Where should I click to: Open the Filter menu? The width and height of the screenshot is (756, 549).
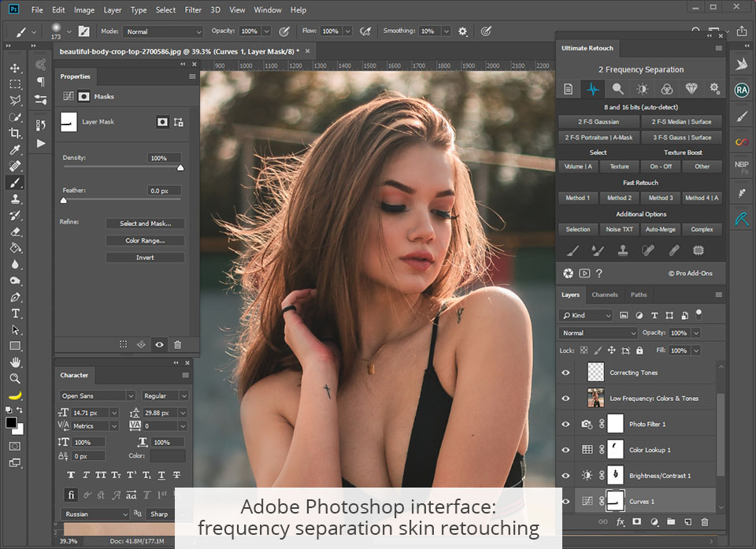[x=193, y=9]
